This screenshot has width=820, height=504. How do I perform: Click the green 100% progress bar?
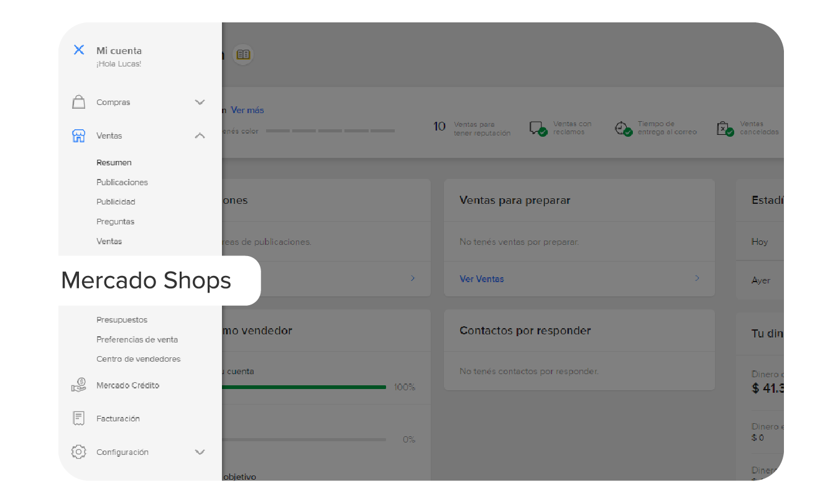[304, 387]
